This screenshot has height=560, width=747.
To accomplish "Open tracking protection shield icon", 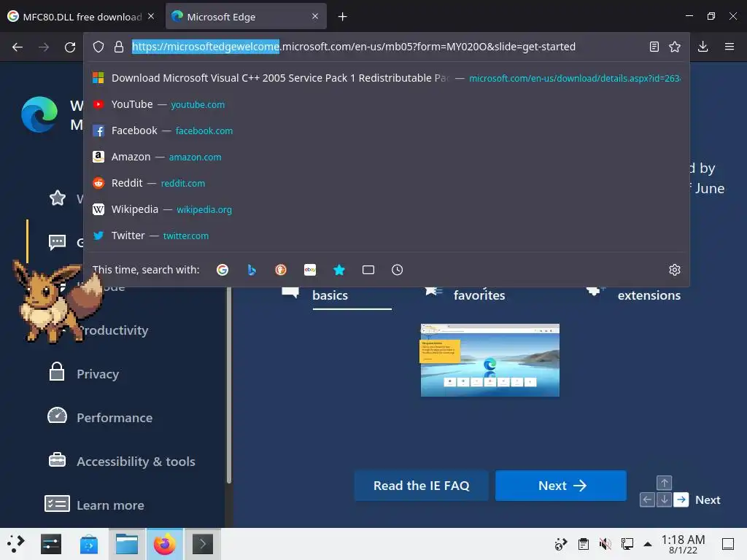I will coord(98,47).
